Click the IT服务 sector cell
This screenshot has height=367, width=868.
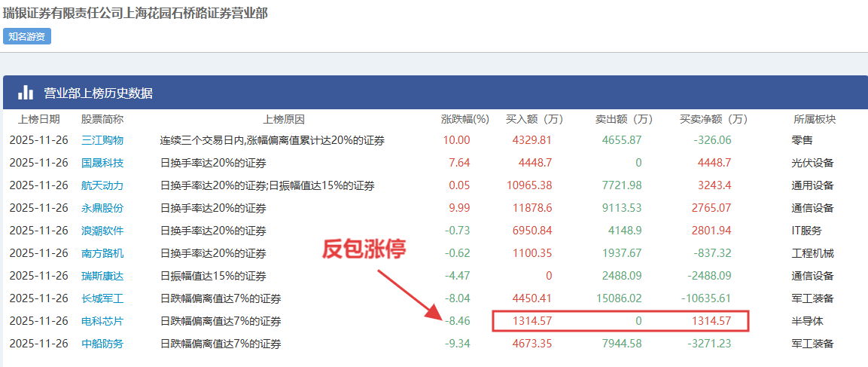[x=807, y=231]
